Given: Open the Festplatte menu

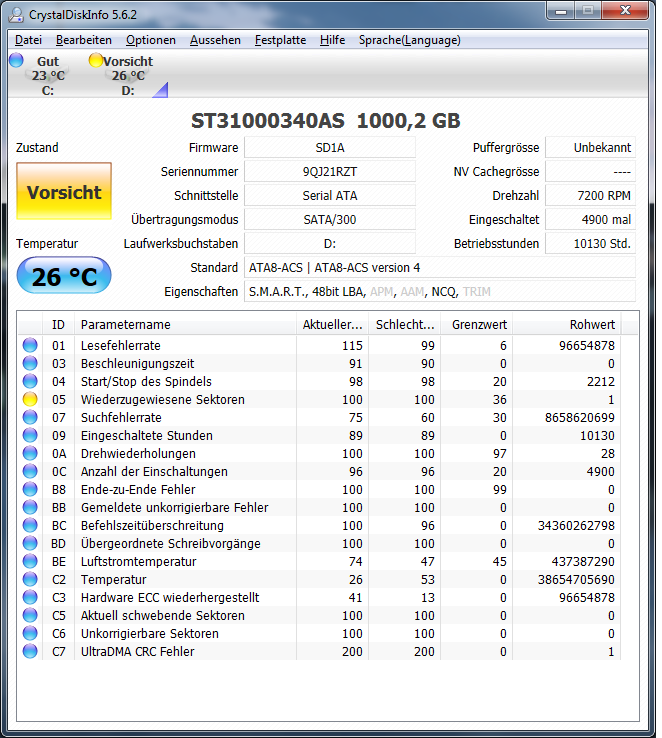Looking at the screenshot, I should 280,40.
